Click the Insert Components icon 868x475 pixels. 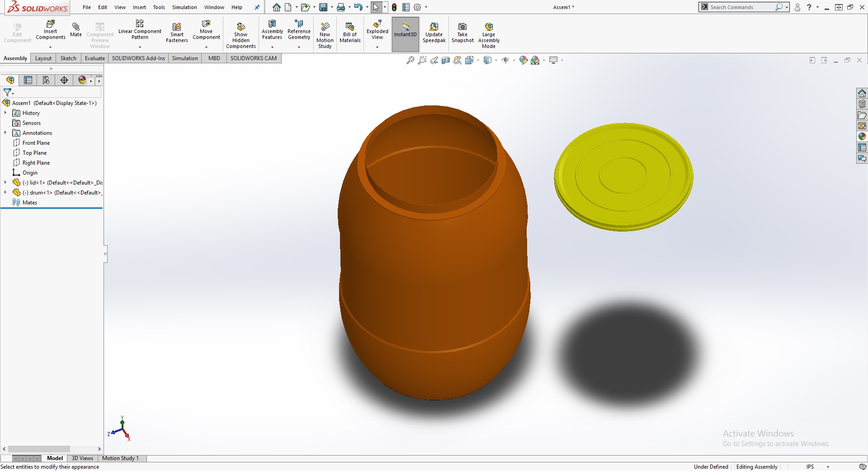point(50,24)
